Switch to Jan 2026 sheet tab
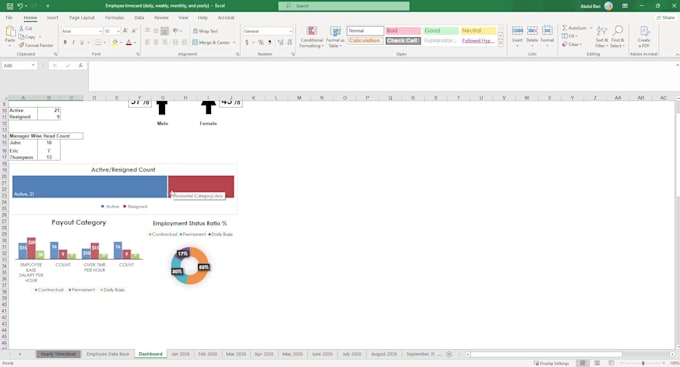Viewport: 680px width, 367px height. click(x=180, y=354)
